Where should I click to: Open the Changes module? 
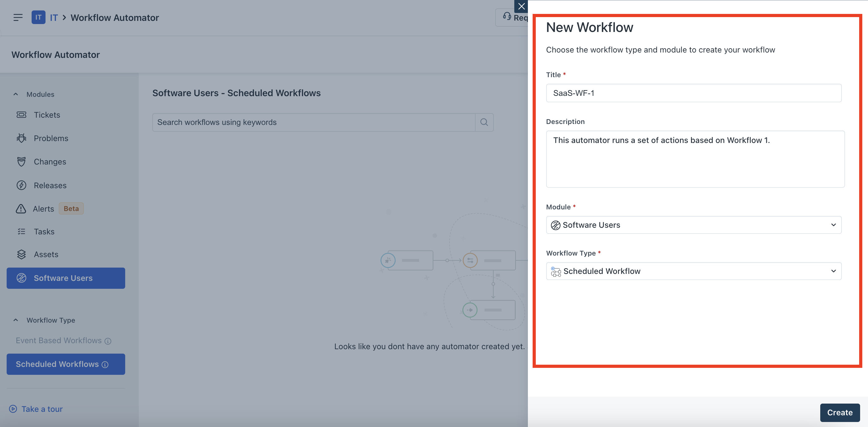[x=50, y=162]
